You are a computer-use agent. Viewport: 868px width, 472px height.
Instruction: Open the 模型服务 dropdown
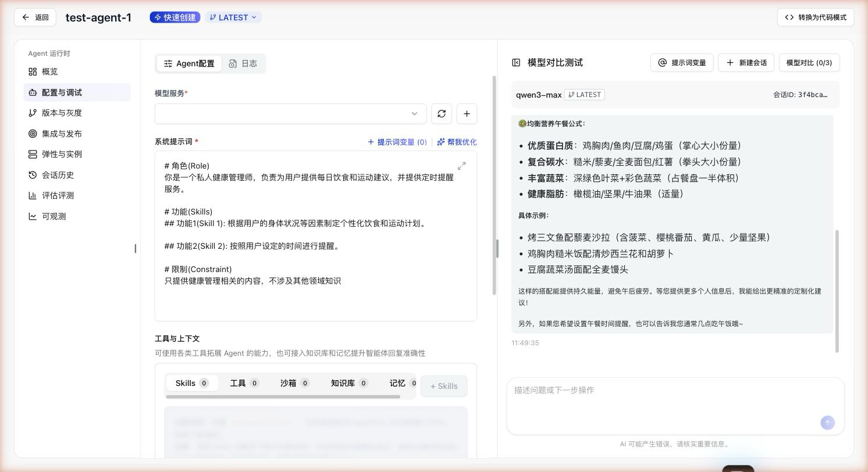point(290,113)
